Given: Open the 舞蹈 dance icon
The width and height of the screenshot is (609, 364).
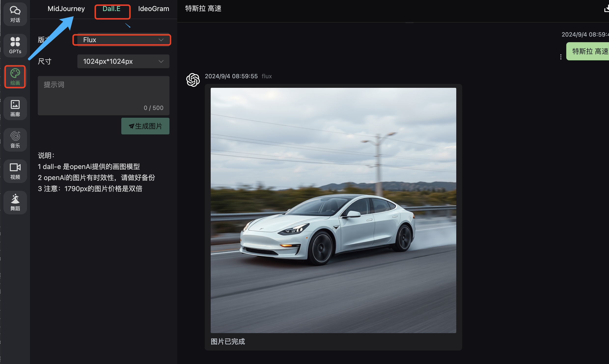Looking at the screenshot, I should click(15, 202).
